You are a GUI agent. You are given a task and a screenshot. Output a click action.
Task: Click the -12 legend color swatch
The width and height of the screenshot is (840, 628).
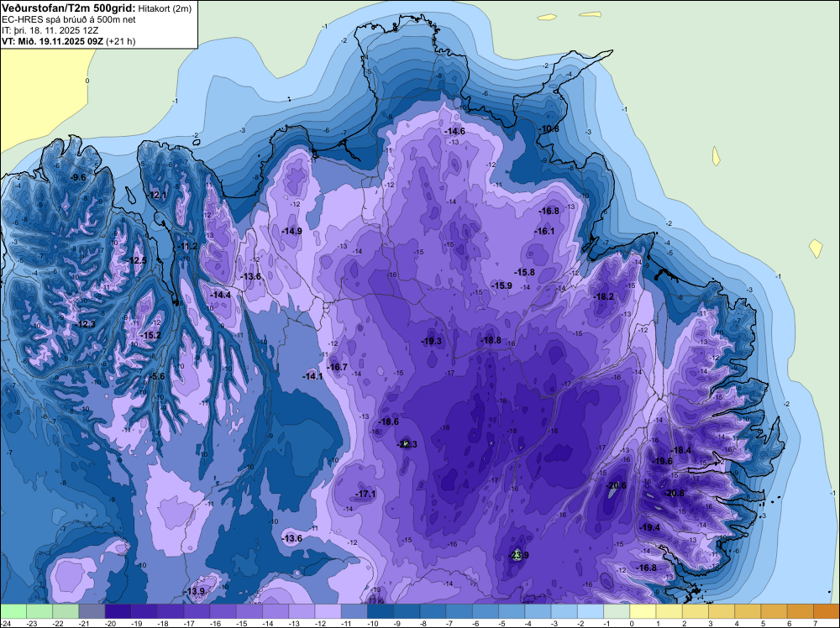click(x=328, y=611)
